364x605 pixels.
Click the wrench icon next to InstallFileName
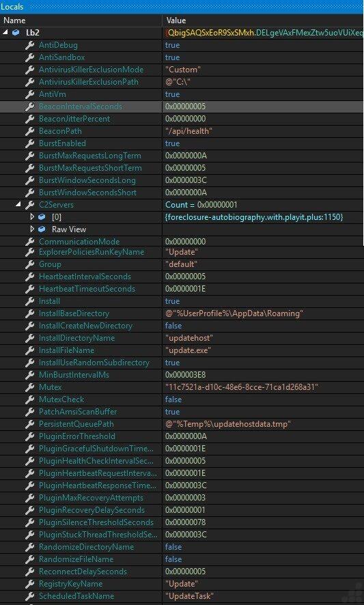[x=30, y=350]
